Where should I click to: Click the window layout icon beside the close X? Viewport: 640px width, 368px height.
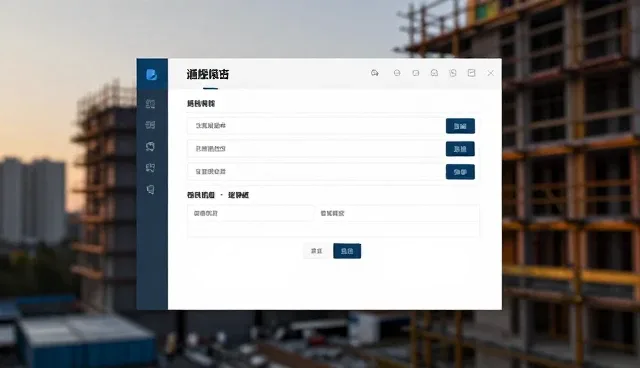click(471, 73)
